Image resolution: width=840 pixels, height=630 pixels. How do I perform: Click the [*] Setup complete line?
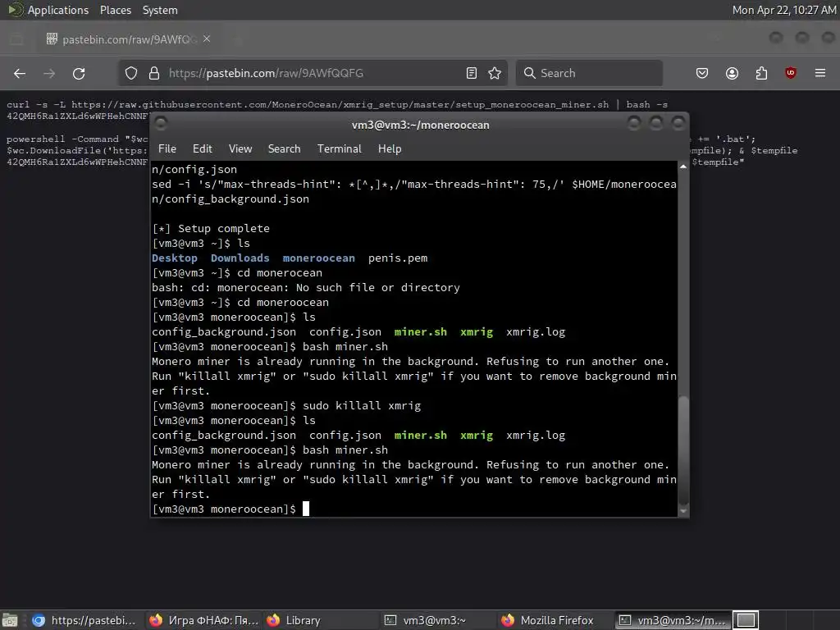(211, 229)
